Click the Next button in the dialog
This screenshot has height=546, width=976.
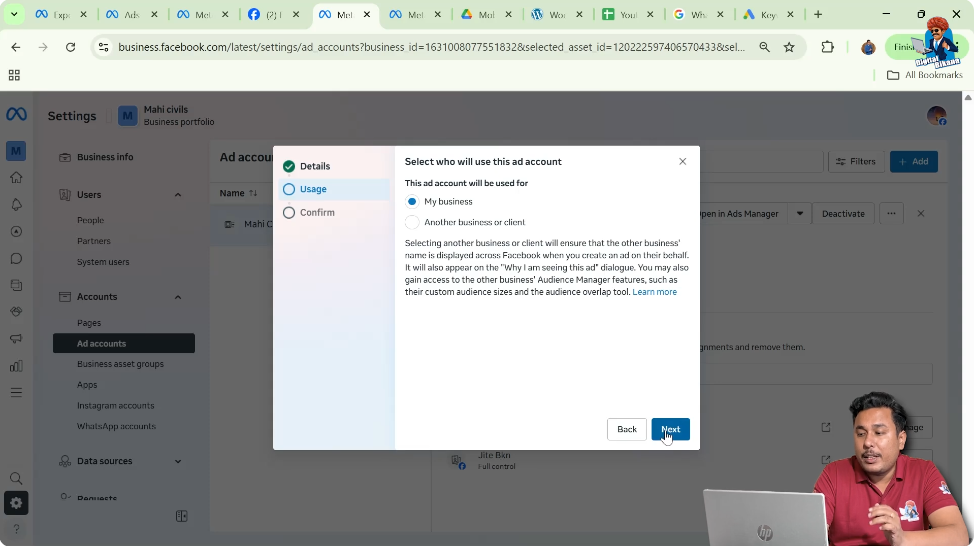(670, 429)
